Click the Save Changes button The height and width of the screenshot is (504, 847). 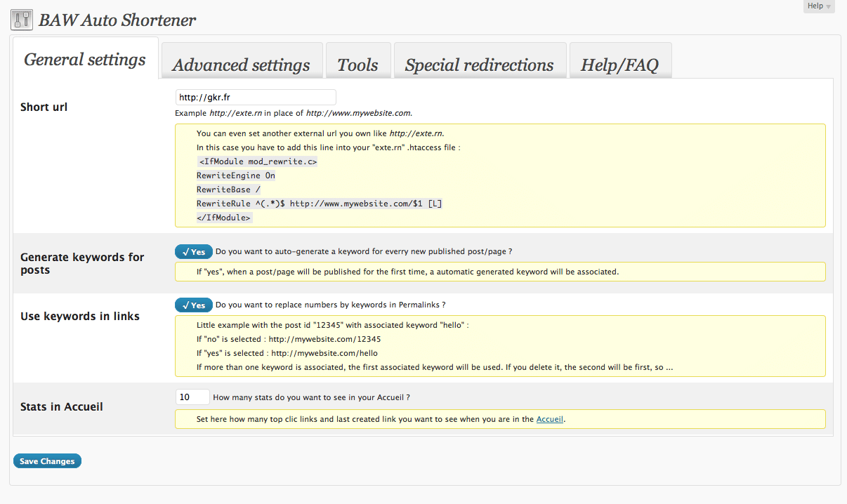pyautogui.click(x=47, y=461)
